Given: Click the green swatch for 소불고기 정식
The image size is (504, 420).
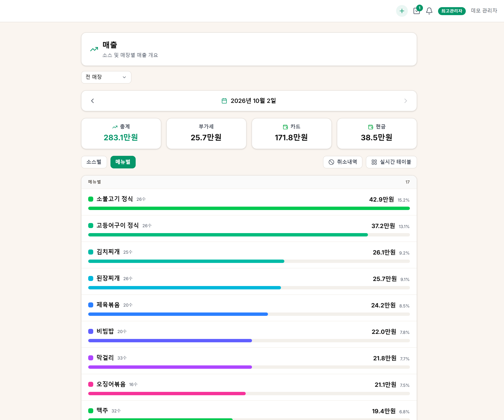Looking at the screenshot, I should tap(91, 199).
